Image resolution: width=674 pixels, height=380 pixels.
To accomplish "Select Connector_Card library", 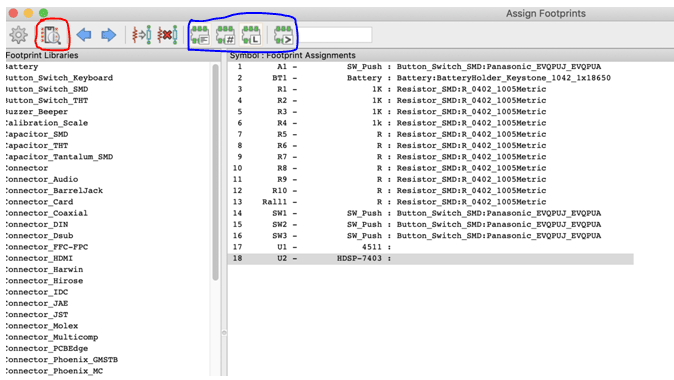I will [40, 202].
